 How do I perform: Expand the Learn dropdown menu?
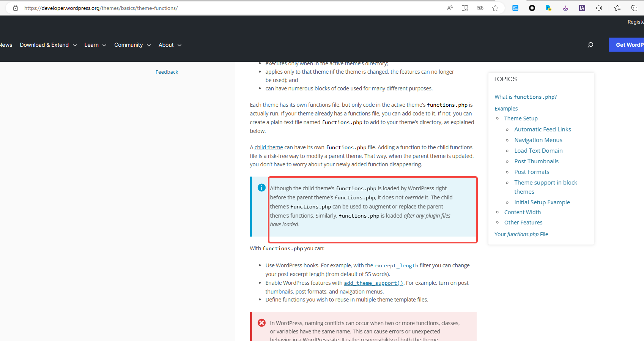pos(95,45)
